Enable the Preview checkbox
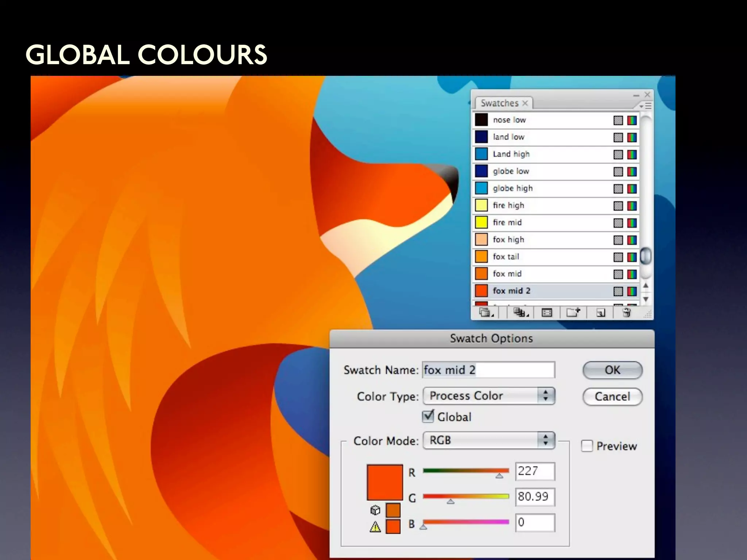Viewport: 747px width, 560px height. point(587,446)
